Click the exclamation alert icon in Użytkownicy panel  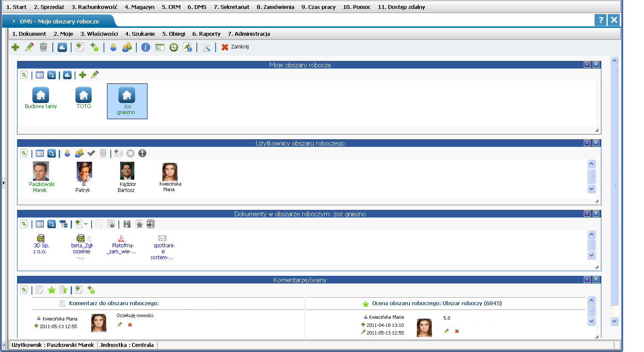(142, 153)
